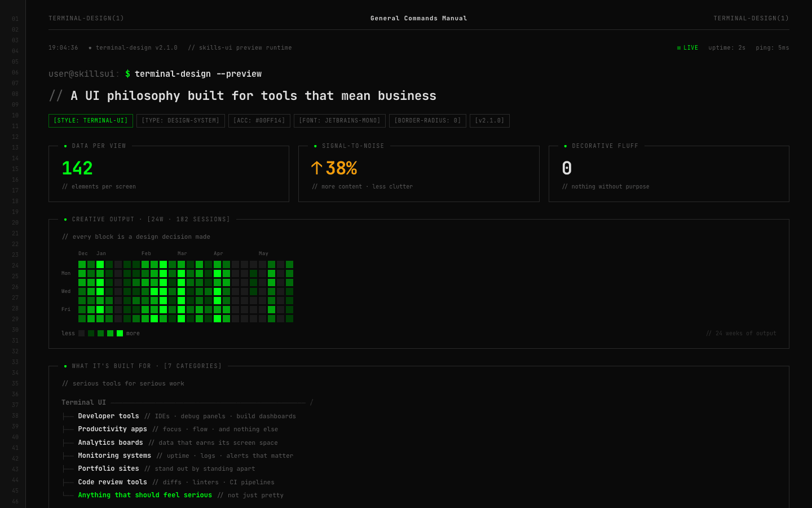Viewport: 812px width, 508px height.
Task: Click the DATA PER VIEW card title
Action: click(x=99, y=146)
